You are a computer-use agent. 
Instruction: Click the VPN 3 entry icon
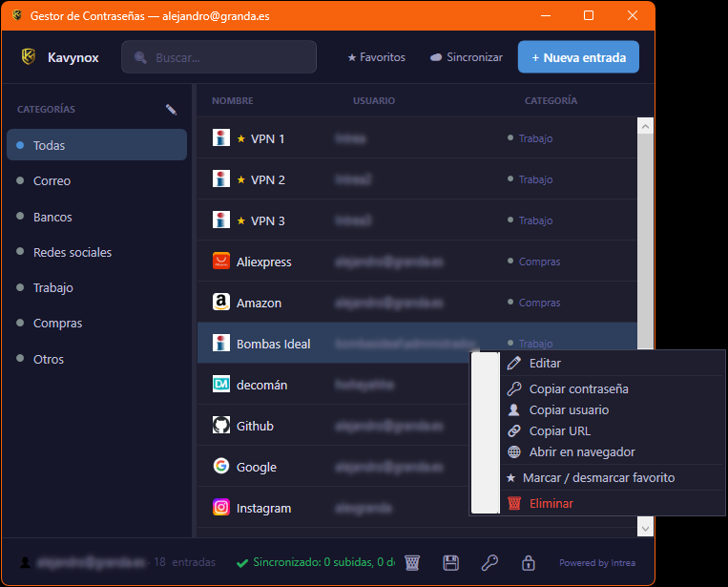[x=221, y=220]
